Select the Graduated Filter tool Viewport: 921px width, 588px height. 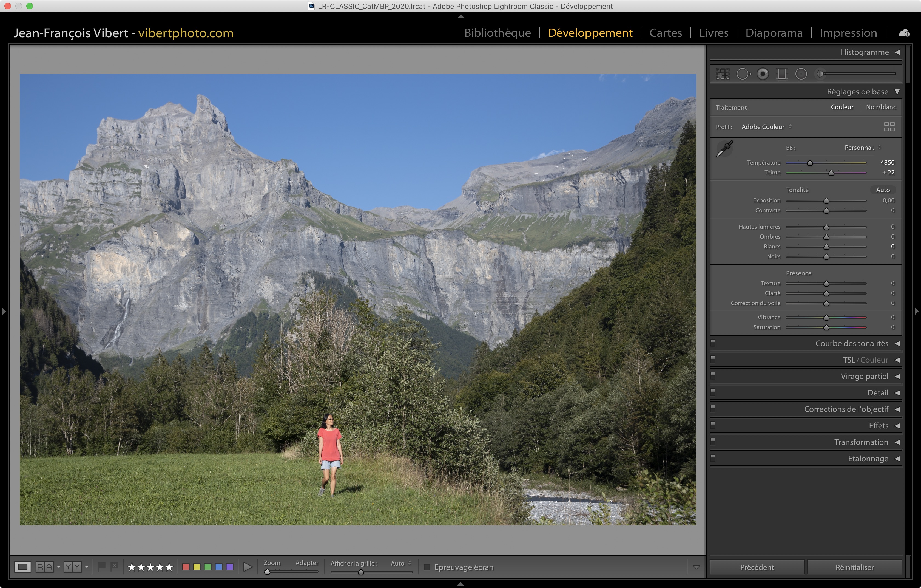[x=782, y=74]
